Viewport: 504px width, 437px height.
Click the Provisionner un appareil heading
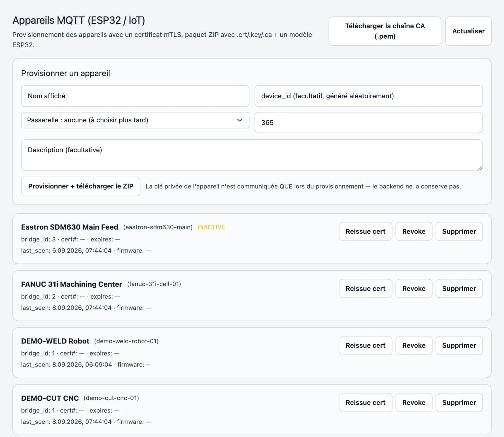click(66, 73)
